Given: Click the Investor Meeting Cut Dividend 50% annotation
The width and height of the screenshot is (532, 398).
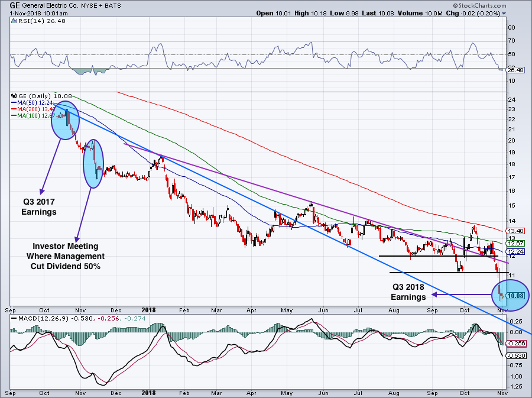Looking at the screenshot, I should coord(66,256).
